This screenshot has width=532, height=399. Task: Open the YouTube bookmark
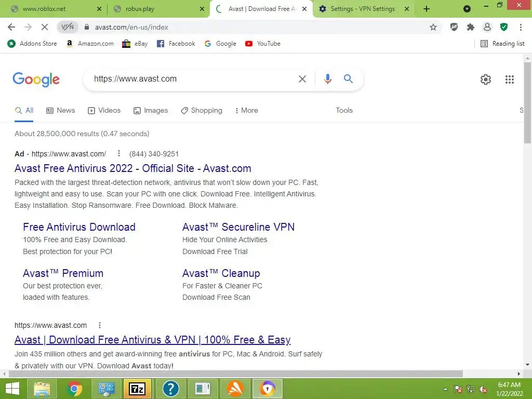point(262,44)
